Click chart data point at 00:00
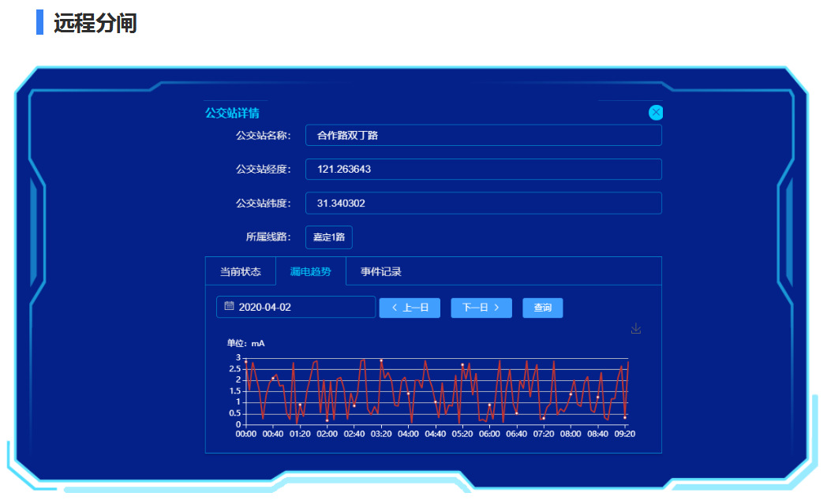 tap(245, 362)
